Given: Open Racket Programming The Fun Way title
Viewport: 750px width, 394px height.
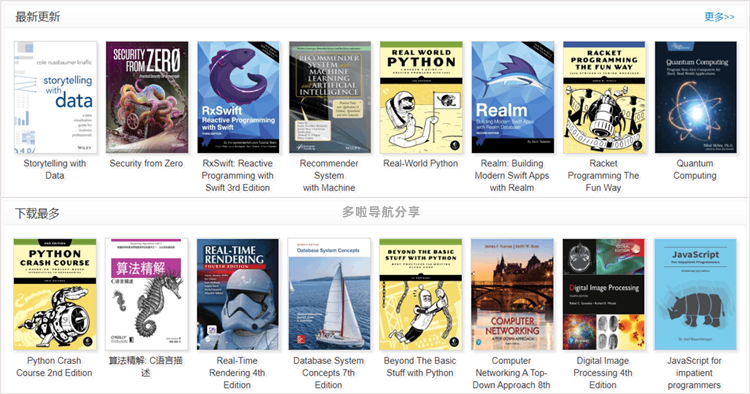Looking at the screenshot, I should coord(603,175).
